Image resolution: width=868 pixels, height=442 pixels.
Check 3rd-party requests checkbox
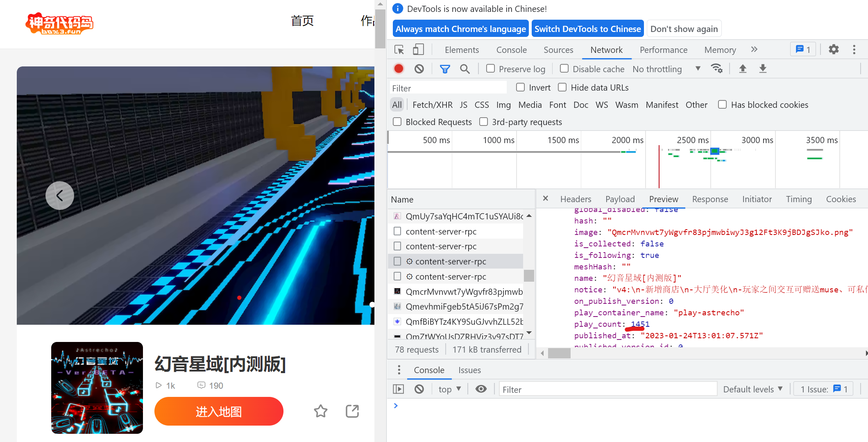(x=483, y=122)
